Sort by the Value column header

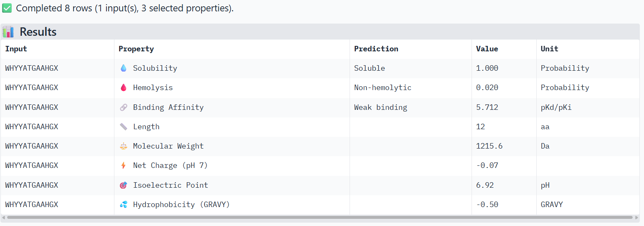[487, 49]
